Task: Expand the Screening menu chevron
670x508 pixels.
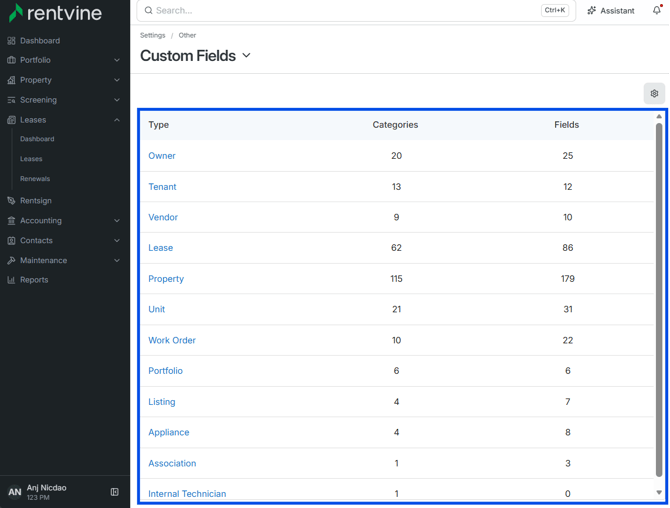Action: tap(117, 100)
